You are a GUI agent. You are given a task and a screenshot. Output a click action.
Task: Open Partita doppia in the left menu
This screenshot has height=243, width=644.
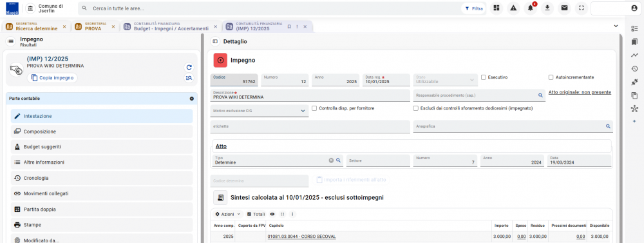point(102,209)
